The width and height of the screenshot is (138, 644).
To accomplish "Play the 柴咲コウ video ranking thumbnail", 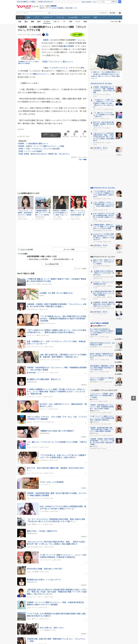I will [x=119, y=263].
